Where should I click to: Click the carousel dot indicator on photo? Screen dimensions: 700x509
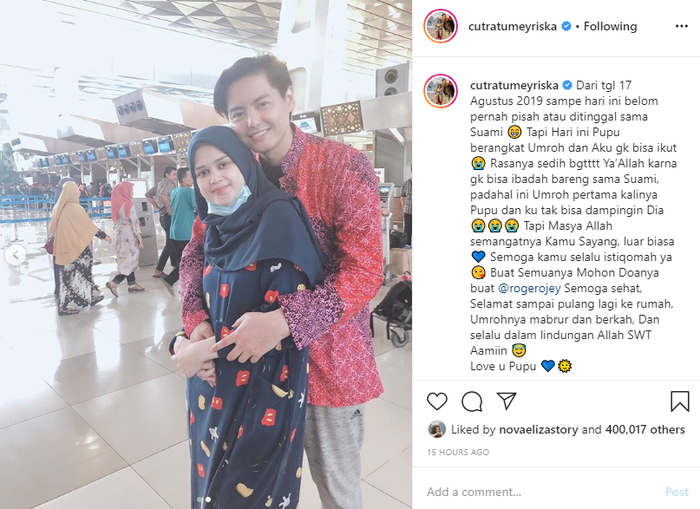pos(206,499)
